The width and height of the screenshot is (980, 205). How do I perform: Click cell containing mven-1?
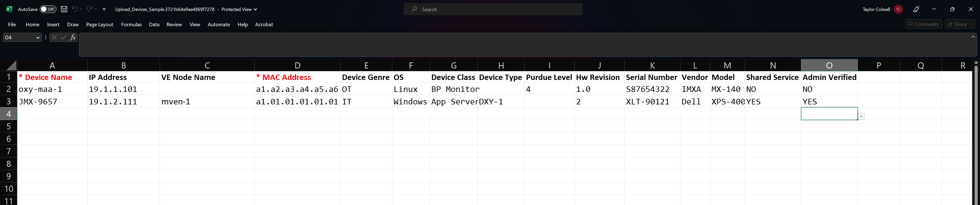click(x=207, y=101)
